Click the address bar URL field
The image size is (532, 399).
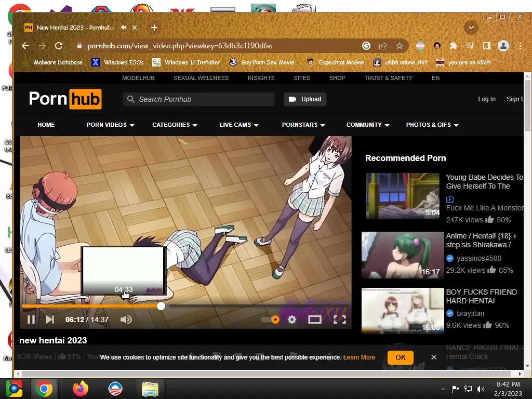(x=217, y=46)
